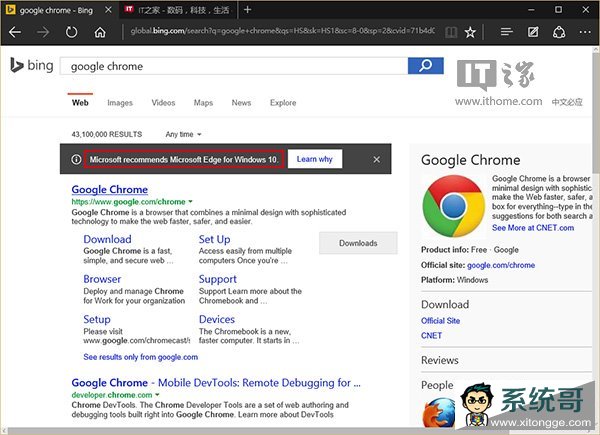
Task: Click the Platform: Windows text
Action: click(x=455, y=280)
